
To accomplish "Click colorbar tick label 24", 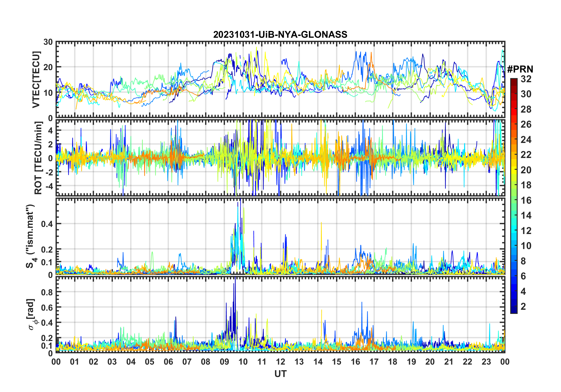I will 526,140.
